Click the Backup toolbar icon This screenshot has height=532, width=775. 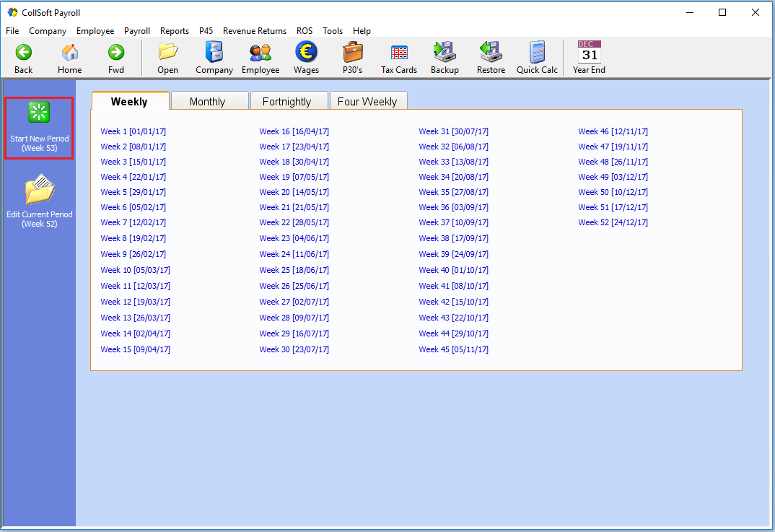pos(445,53)
